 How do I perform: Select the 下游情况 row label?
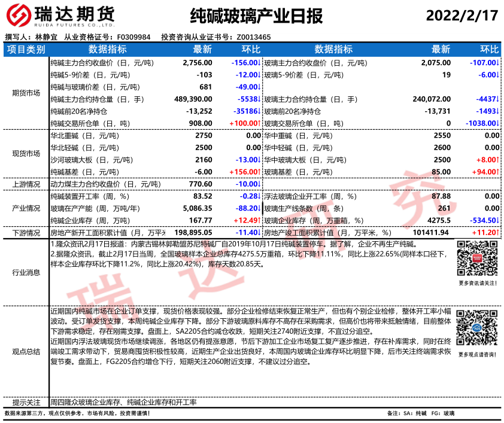(26, 232)
